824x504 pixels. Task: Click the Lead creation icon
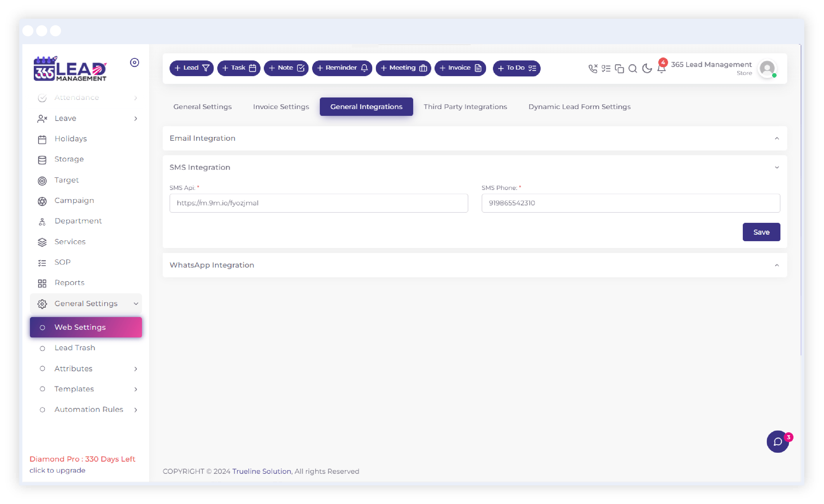click(x=191, y=68)
